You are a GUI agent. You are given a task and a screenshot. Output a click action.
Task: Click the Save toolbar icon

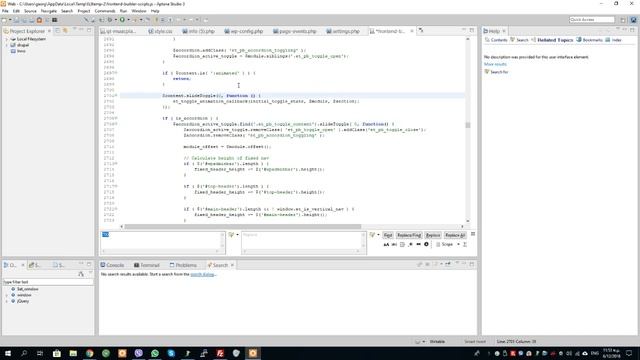(x=16, y=20)
